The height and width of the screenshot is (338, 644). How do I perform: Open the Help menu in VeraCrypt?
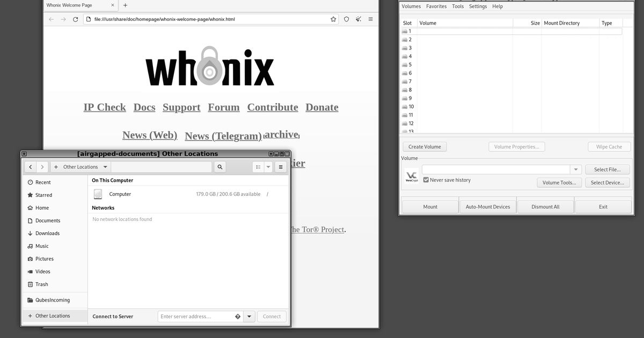(497, 6)
